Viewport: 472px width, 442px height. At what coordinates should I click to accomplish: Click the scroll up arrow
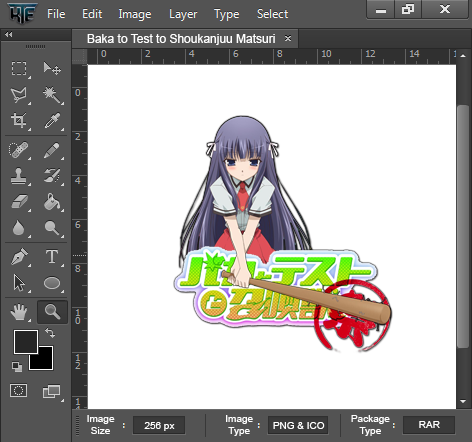[463, 56]
